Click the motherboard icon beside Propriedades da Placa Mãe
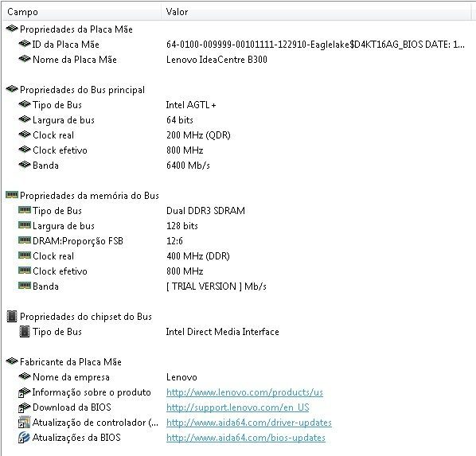The height and width of the screenshot is (456, 476). tap(12, 29)
